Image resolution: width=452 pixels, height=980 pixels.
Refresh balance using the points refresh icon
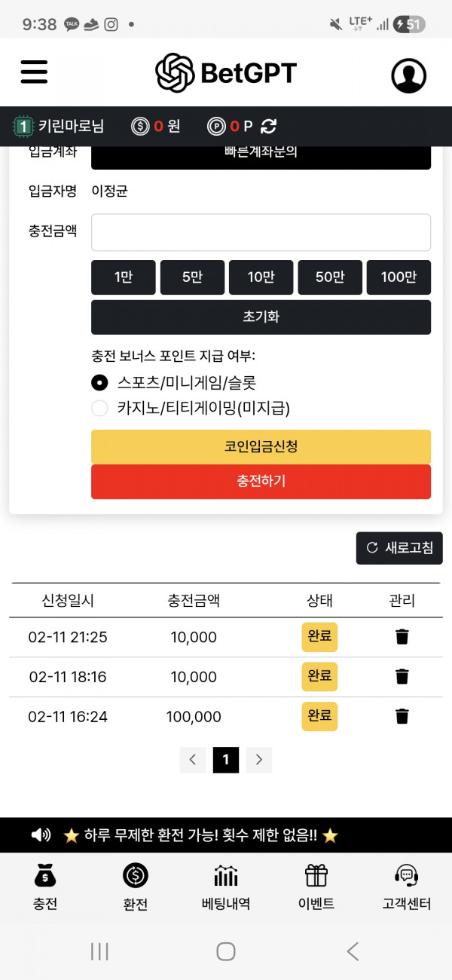269,127
